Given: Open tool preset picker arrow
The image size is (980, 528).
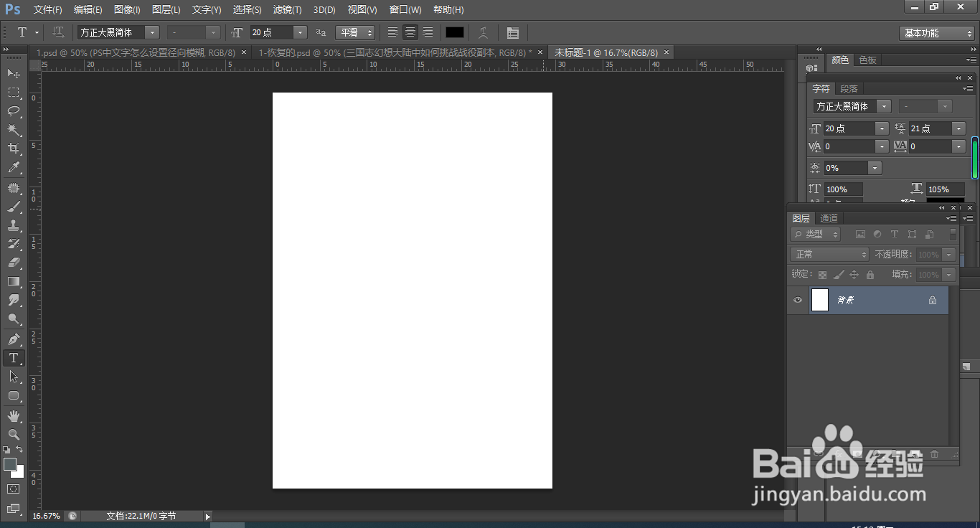Looking at the screenshot, I should [x=37, y=32].
